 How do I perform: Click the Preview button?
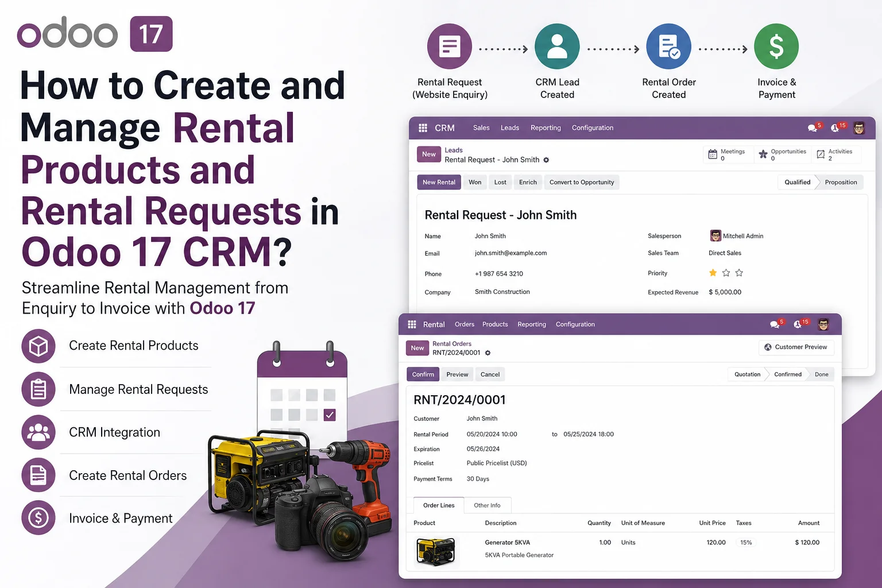[x=457, y=374]
